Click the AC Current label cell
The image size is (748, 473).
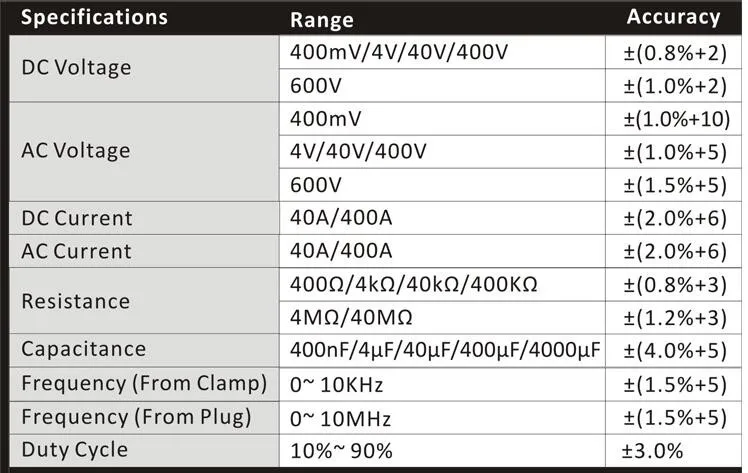77,251
